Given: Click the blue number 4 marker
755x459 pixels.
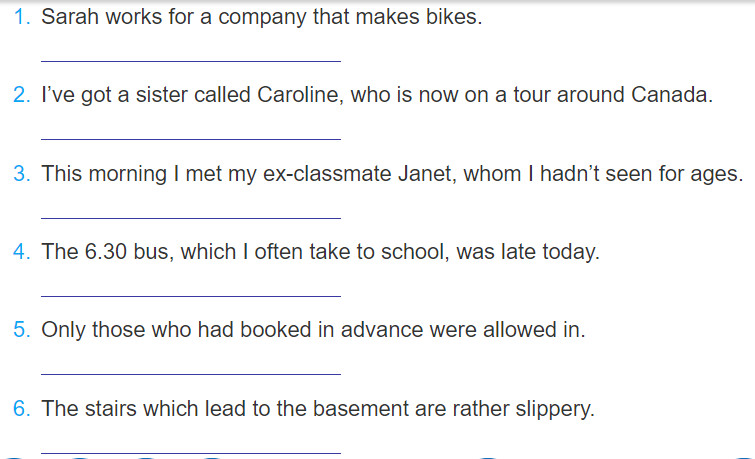Looking at the screenshot, I should coord(22,251).
